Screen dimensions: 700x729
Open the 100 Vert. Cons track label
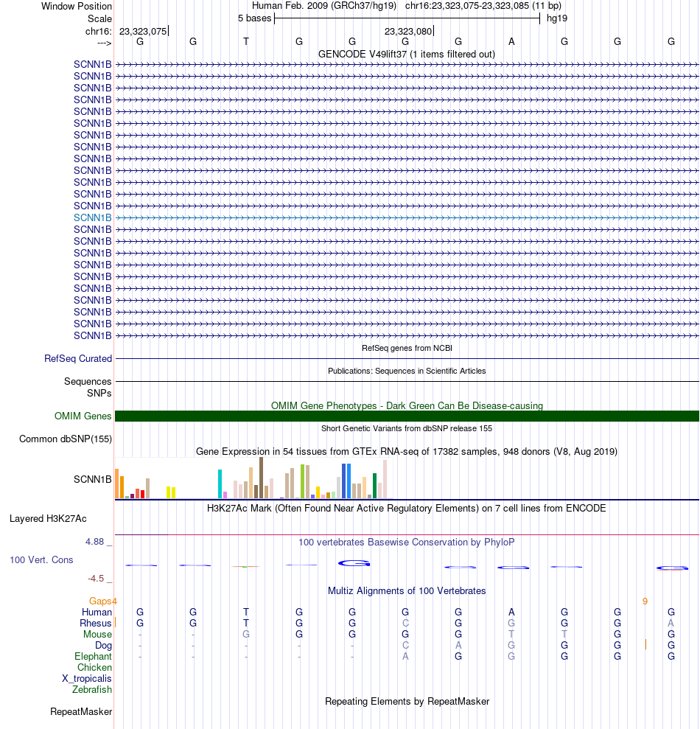click(41, 559)
